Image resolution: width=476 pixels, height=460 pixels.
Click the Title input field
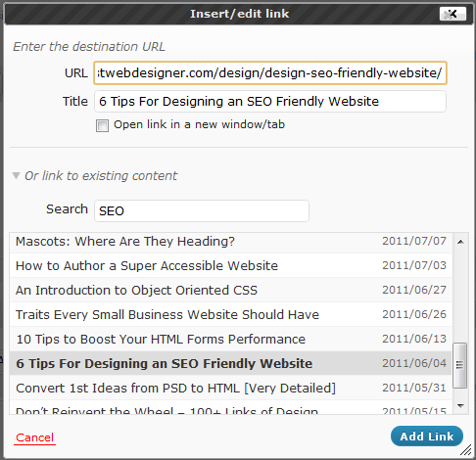point(270,102)
